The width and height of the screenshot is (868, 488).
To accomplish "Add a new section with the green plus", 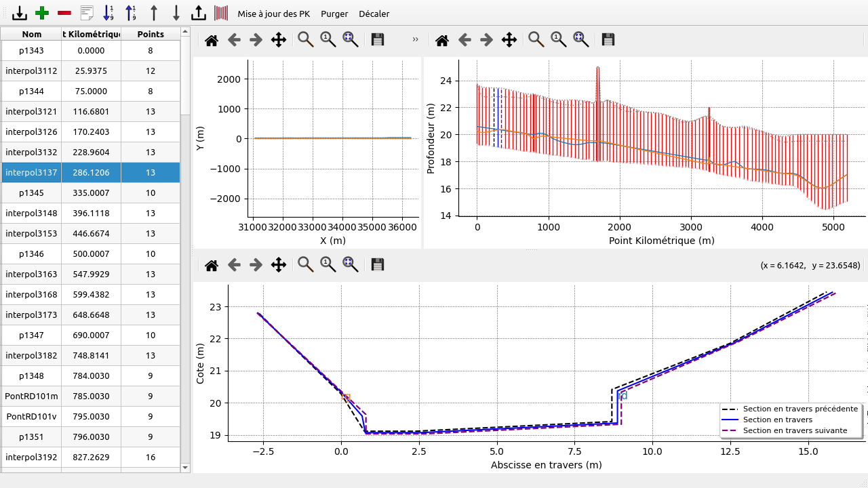I will click(x=42, y=13).
